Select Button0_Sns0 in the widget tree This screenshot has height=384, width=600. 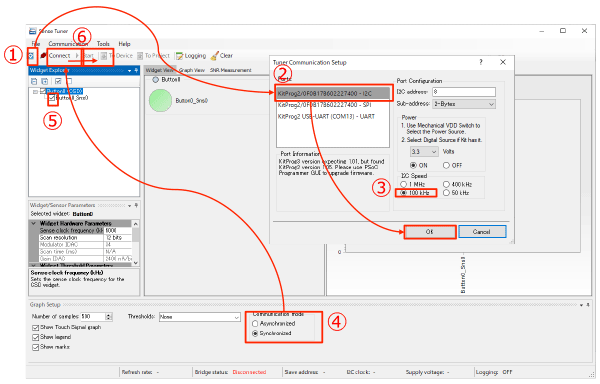click(72, 98)
